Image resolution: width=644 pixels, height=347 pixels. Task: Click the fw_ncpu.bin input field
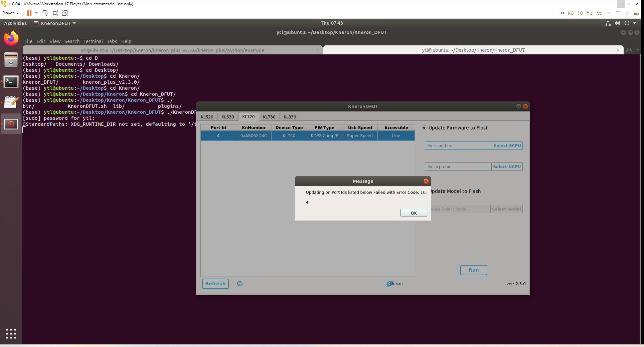[x=458, y=167]
